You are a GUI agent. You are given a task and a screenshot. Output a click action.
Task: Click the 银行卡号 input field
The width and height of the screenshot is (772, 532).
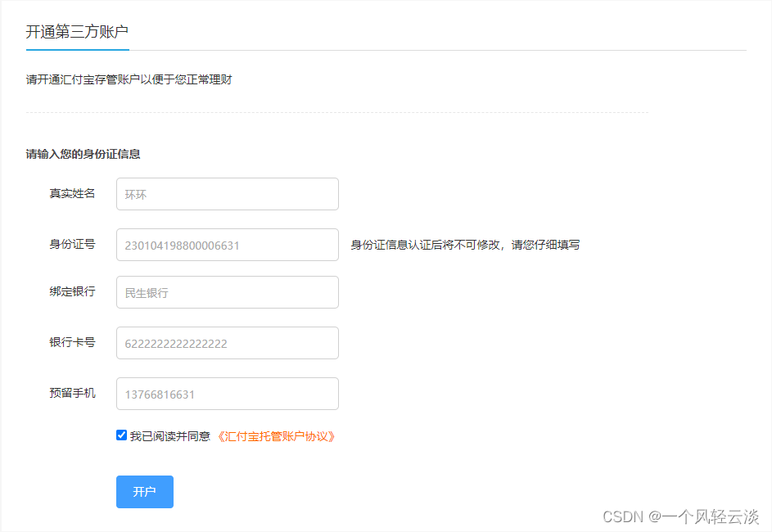(x=228, y=343)
